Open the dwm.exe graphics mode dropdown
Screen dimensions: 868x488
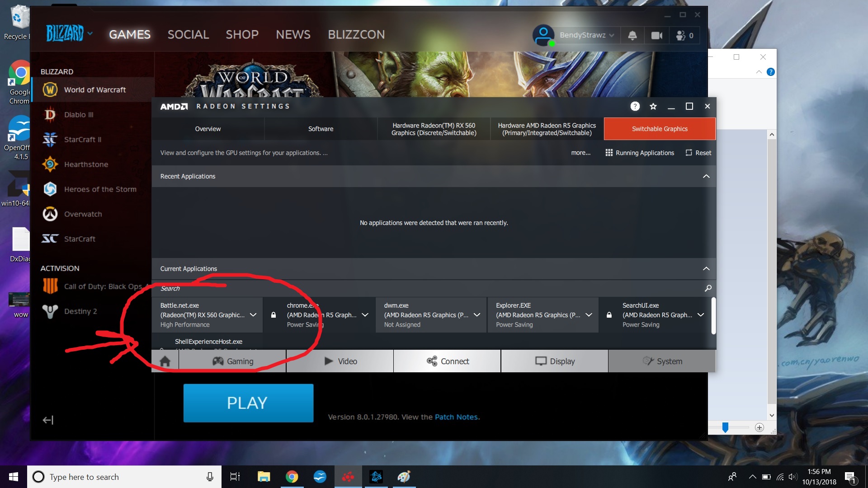pyautogui.click(x=477, y=315)
